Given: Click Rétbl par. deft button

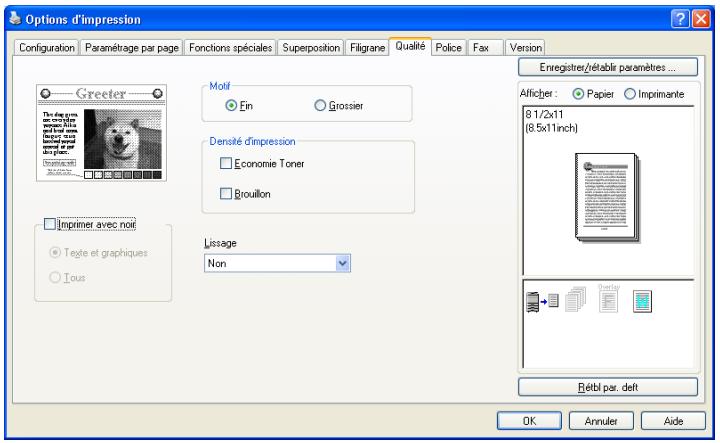Looking at the screenshot, I should pos(608,387).
